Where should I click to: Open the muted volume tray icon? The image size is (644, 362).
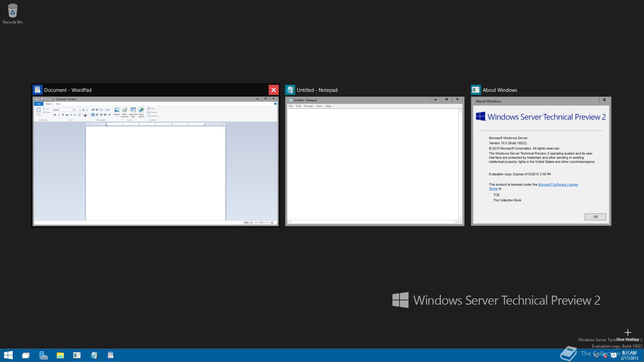pos(605,355)
